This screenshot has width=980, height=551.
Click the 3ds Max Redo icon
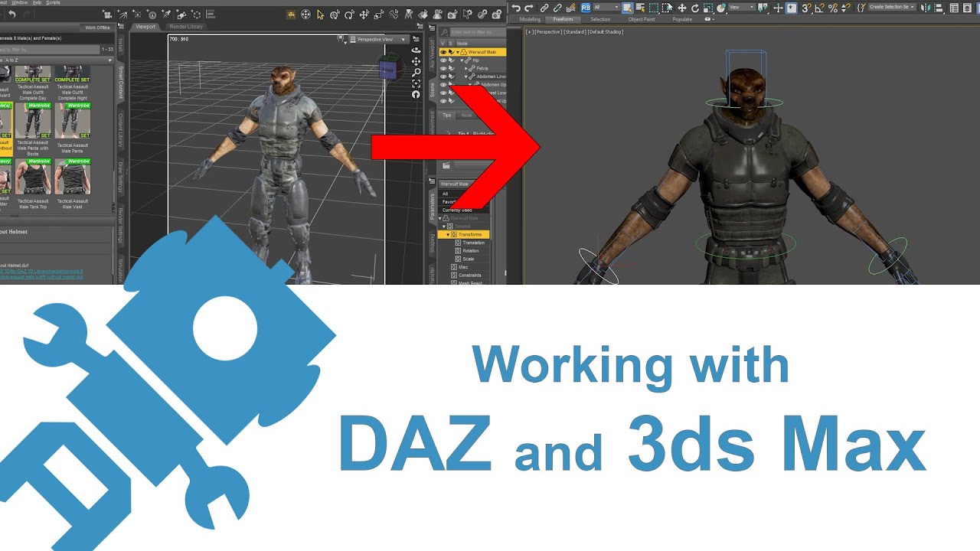coord(529,8)
